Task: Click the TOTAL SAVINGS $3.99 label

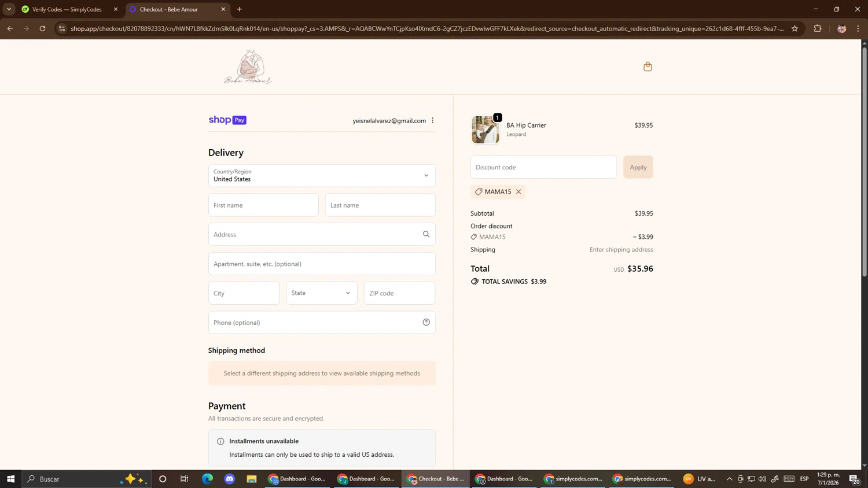Action: (x=514, y=282)
